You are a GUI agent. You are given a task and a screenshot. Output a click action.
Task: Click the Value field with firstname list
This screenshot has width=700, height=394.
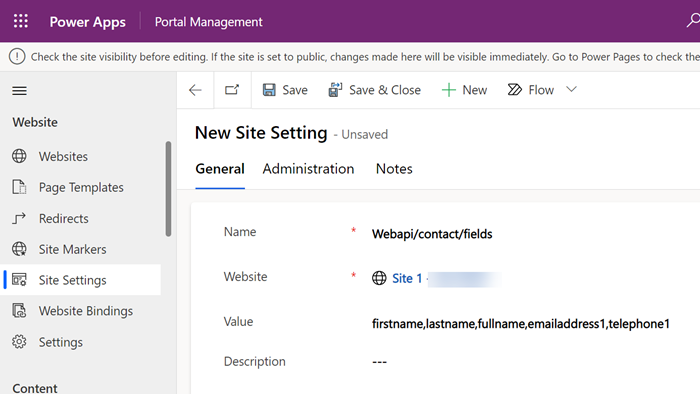point(521,323)
